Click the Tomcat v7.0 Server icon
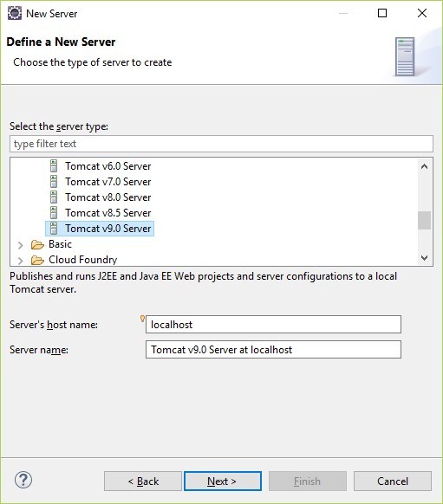The height and width of the screenshot is (504, 443). coord(54,182)
